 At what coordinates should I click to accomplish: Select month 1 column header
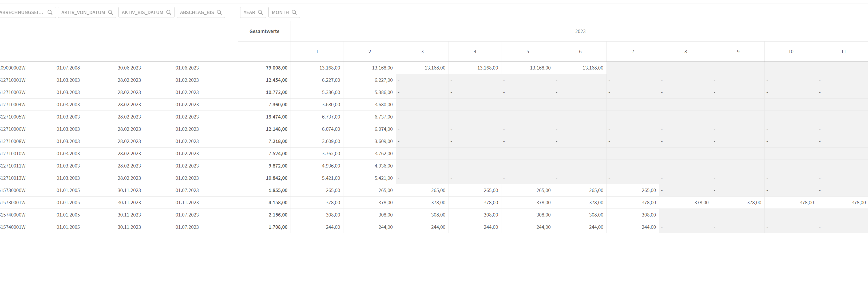(x=317, y=51)
